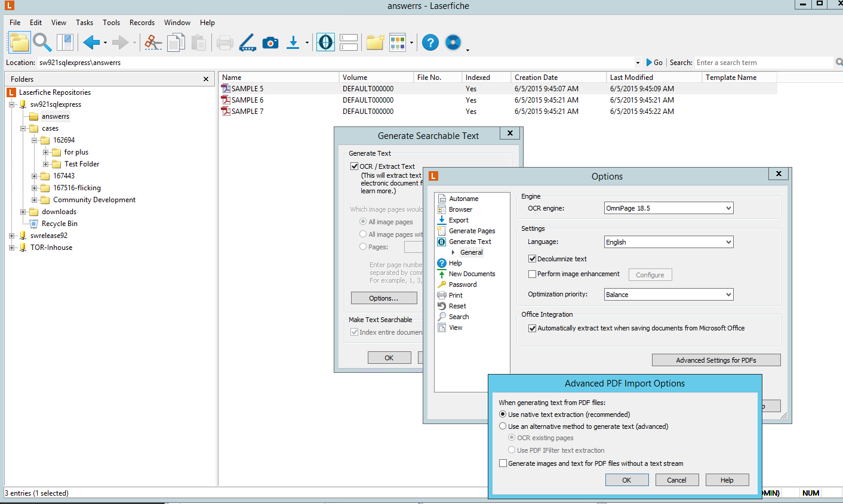Click the New Folder toolbar icon

375,42
